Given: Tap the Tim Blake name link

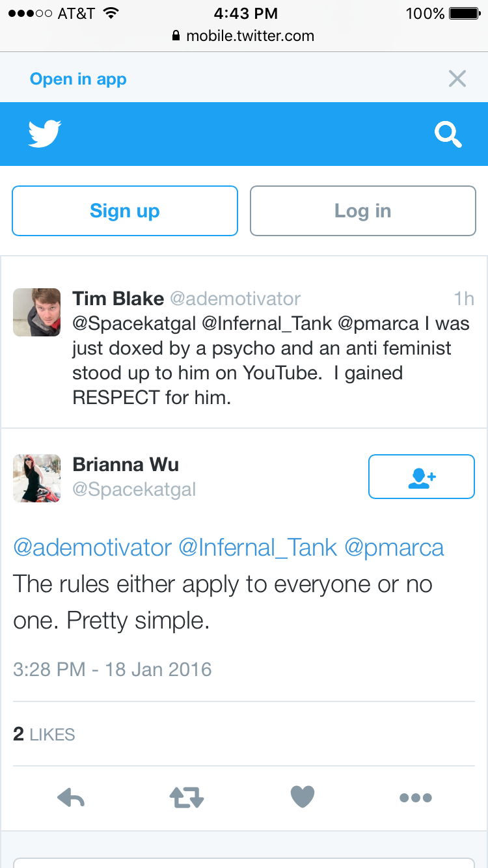Looking at the screenshot, I should (118, 299).
